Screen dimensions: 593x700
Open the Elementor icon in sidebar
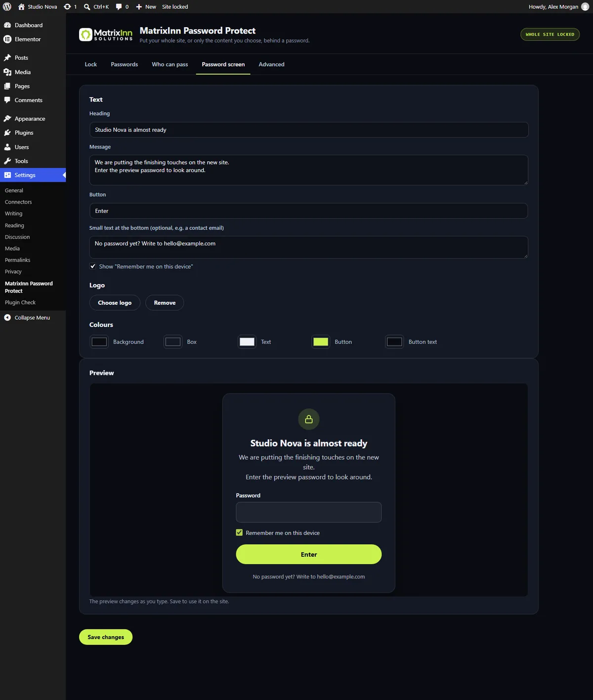7,39
